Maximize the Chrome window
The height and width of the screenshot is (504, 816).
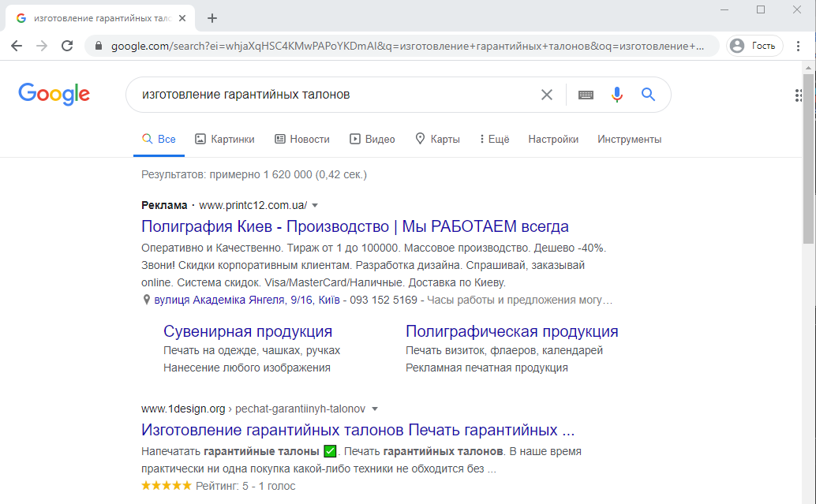pos(761,10)
